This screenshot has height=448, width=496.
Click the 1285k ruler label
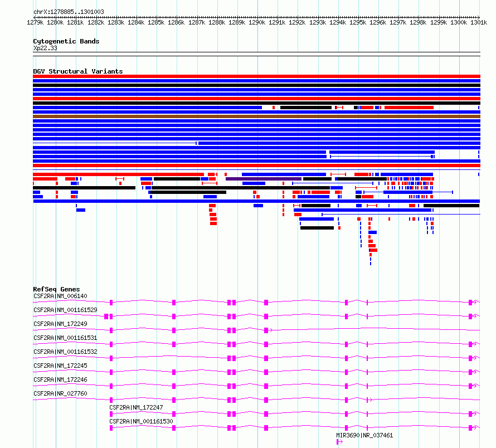156,22
